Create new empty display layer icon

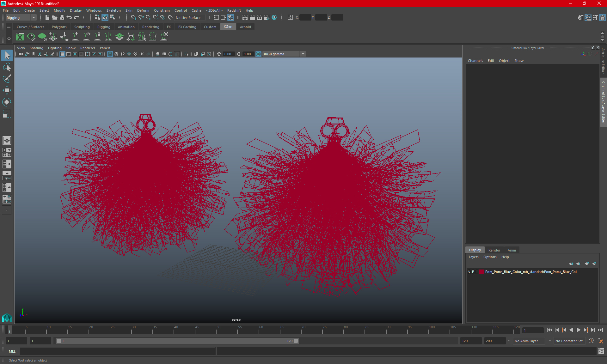tap(587, 264)
